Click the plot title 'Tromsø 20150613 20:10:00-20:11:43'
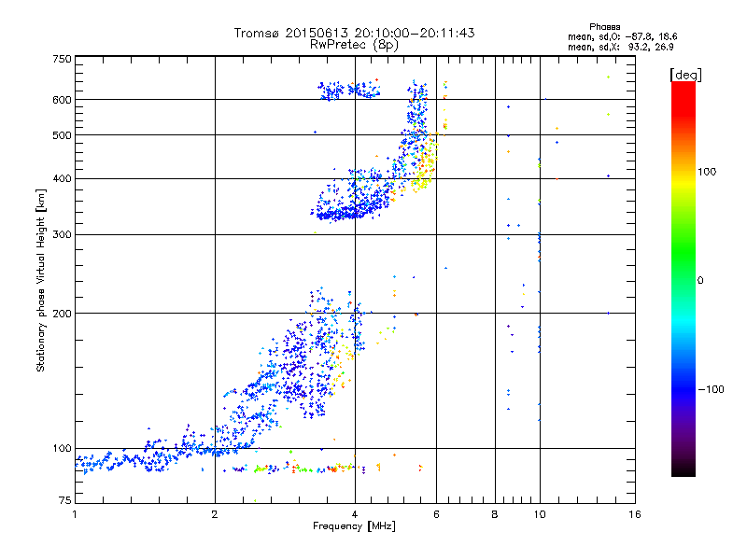 [354, 33]
